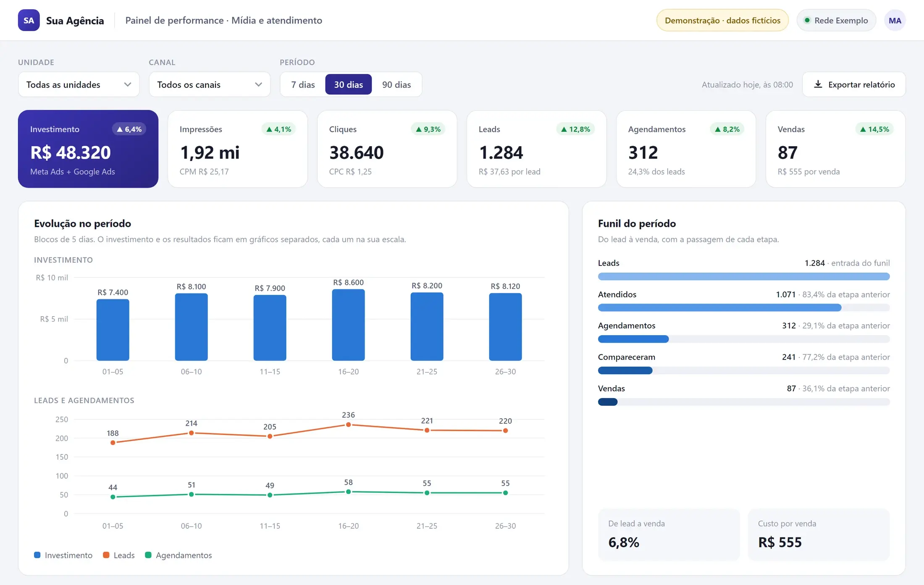The width and height of the screenshot is (924, 585).
Task: Open the Todas as unidades dropdown
Action: click(x=79, y=84)
